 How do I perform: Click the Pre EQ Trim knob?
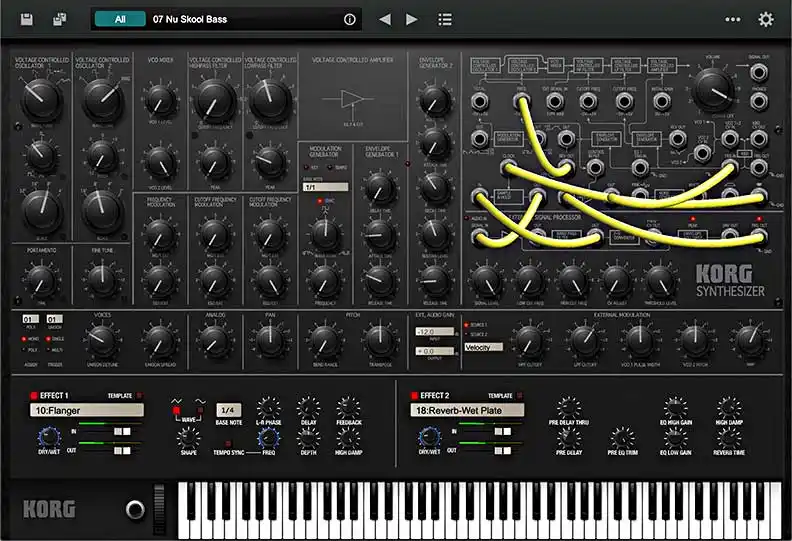[x=623, y=437]
